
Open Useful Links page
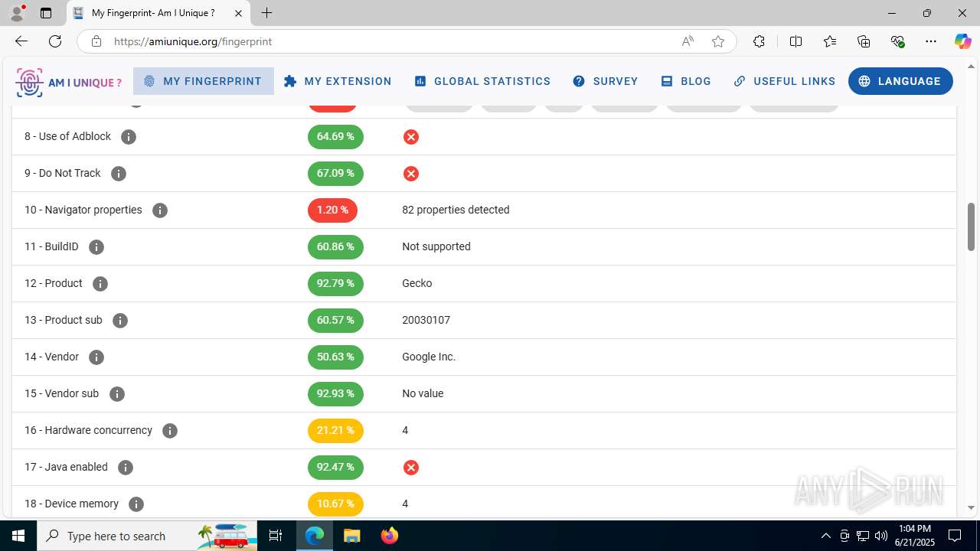pyautogui.click(x=784, y=81)
